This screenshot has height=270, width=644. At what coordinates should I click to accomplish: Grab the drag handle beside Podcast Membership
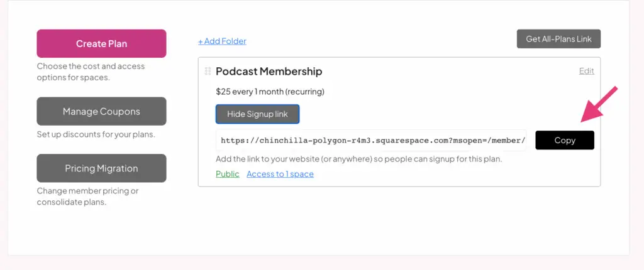tap(208, 72)
